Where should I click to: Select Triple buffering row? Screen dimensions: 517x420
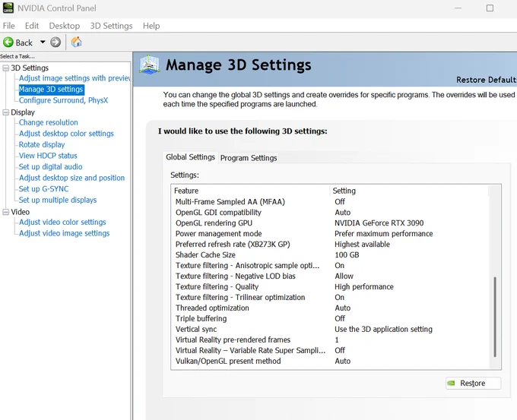[330, 318]
